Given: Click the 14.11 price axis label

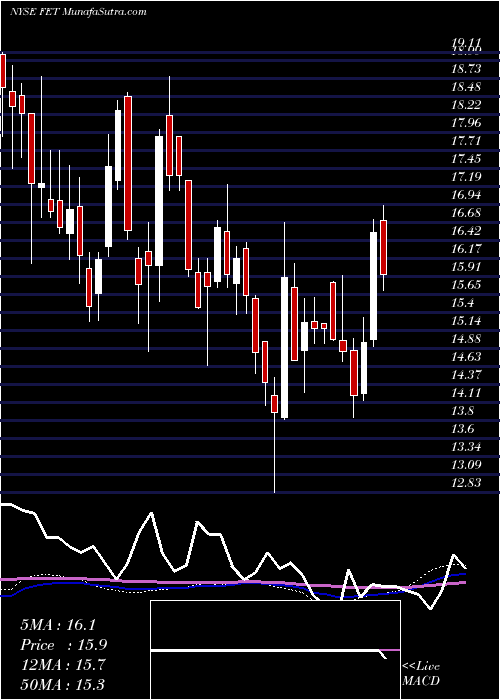Looking at the screenshot, I should 466,392.
